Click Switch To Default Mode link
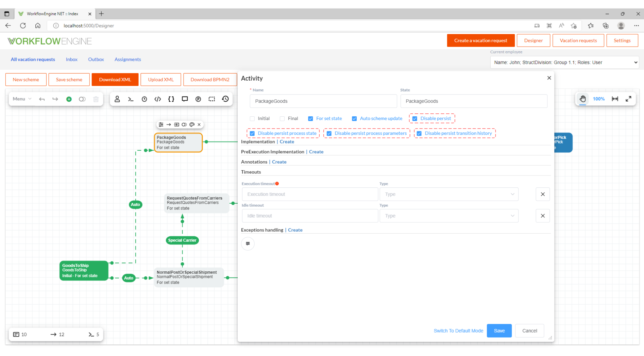 tap(458, 331)
